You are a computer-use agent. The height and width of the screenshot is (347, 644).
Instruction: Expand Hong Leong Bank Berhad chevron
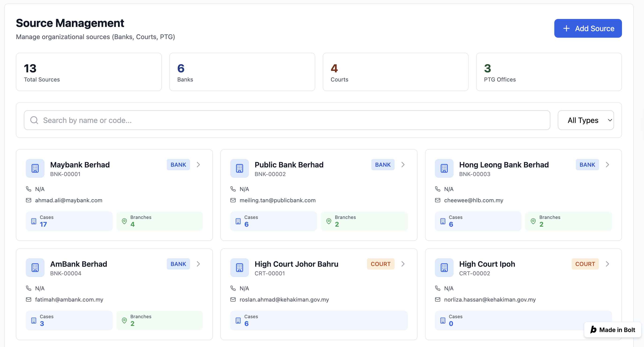(607, 165)
